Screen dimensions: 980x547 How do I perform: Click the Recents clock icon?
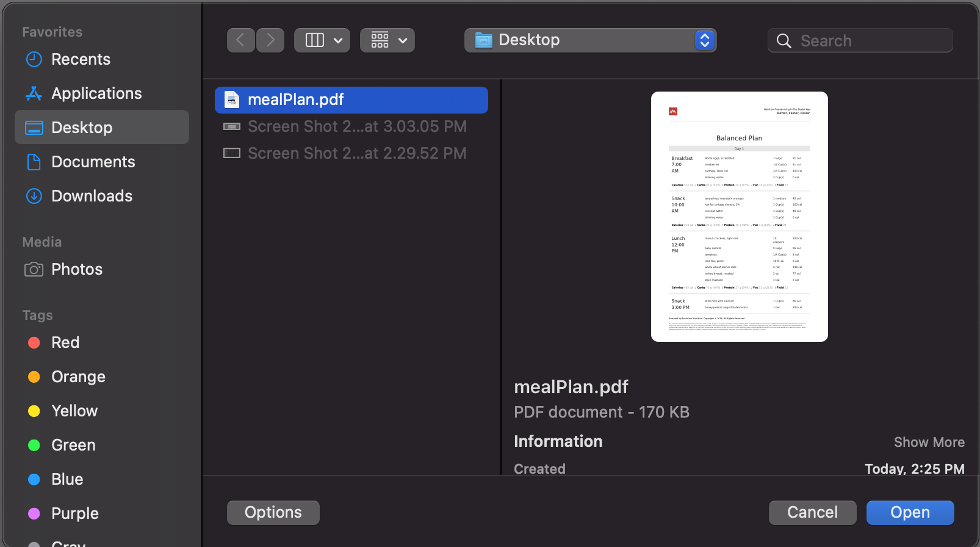(x=34, y=59)
